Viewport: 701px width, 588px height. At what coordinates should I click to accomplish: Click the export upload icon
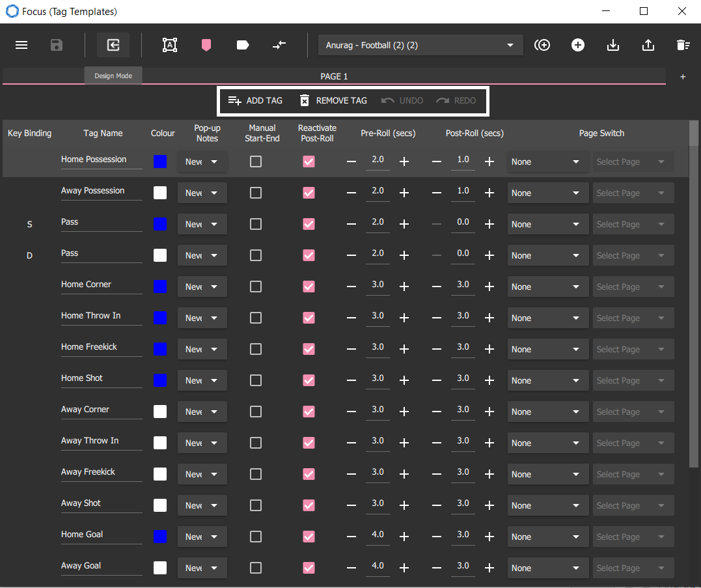point(648,45)
